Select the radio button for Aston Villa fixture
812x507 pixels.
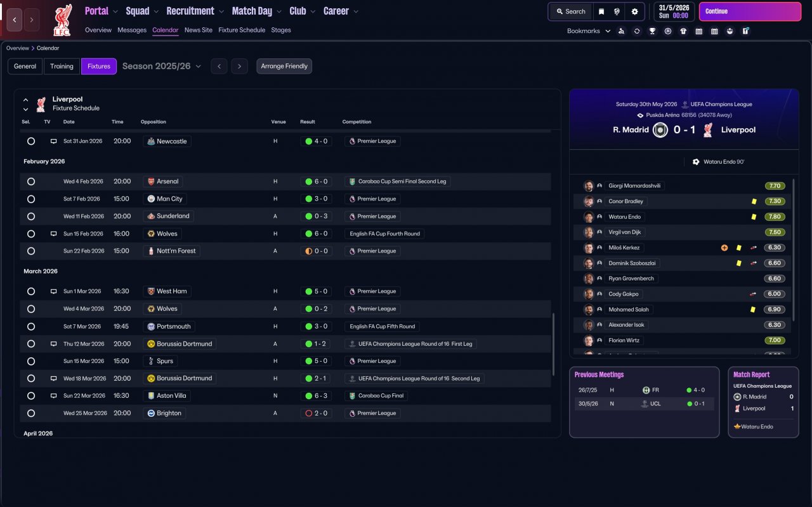[31, 395]
